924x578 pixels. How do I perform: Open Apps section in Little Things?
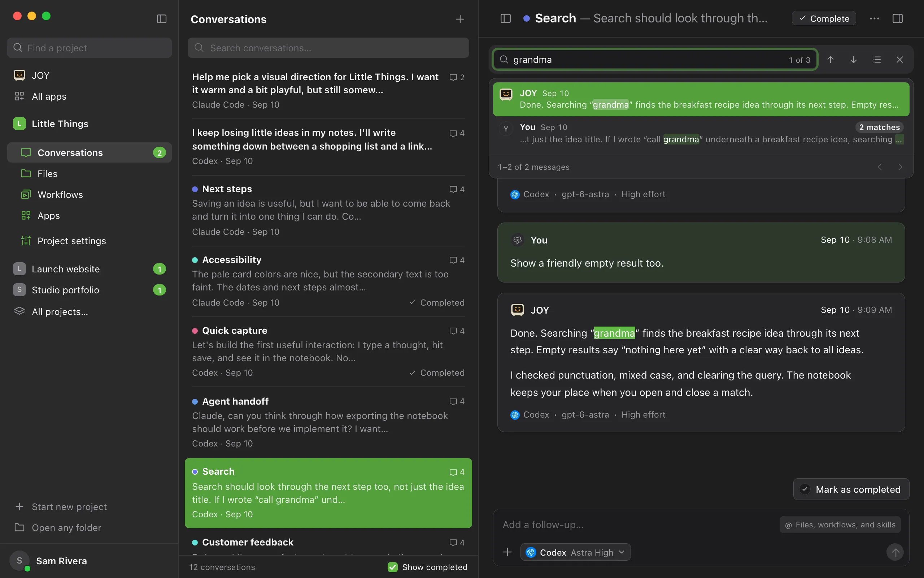[90, 216]
